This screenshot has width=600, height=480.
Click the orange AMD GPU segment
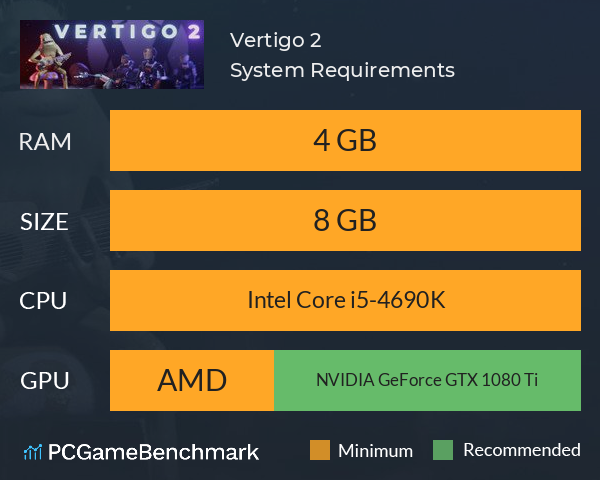pos(192,380)
